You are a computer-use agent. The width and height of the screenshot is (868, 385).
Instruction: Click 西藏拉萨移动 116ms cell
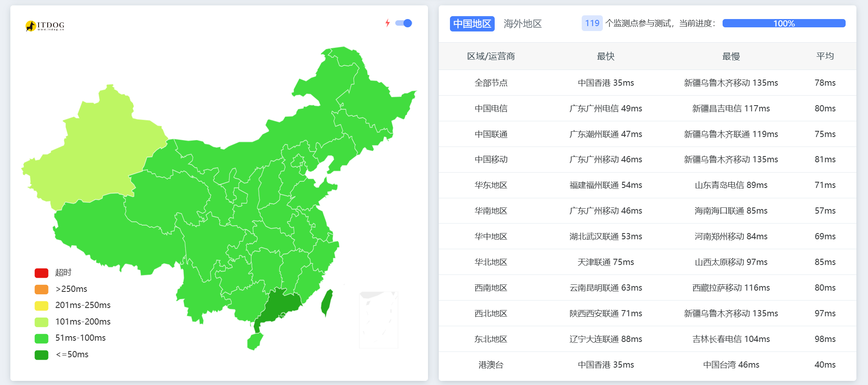click(x=731, y=288)
